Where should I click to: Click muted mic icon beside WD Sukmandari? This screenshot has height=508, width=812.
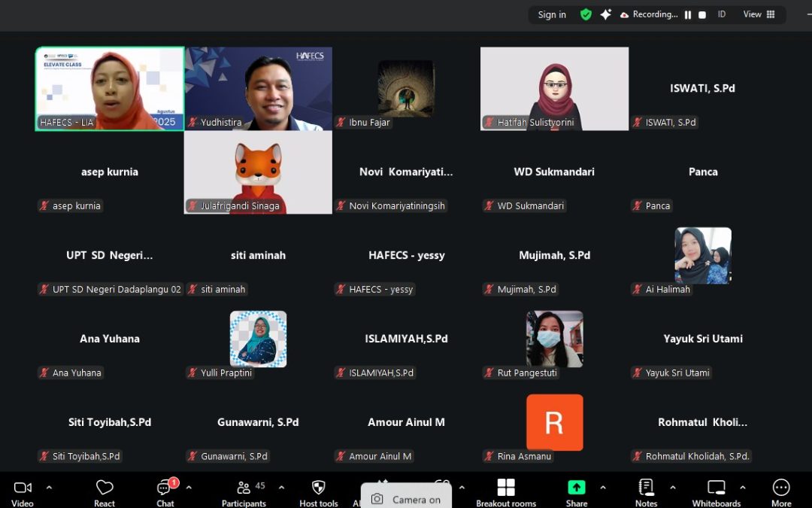coord(489,205)
